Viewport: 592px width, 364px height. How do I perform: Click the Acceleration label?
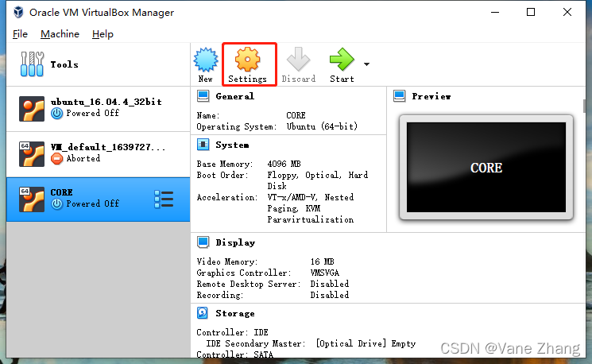click(x=227, y=197)
